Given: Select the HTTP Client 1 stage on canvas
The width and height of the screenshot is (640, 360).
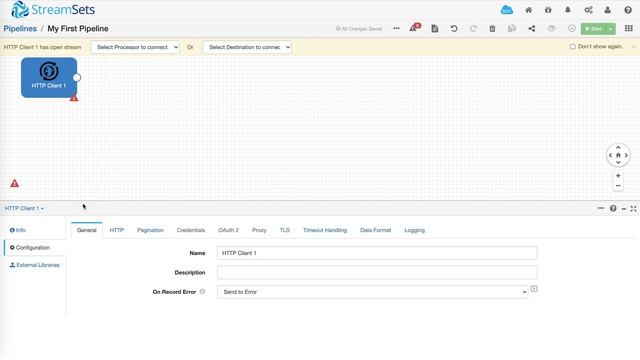Looking at the screenshot, I should pyautogui.click(x=49, y=78).
